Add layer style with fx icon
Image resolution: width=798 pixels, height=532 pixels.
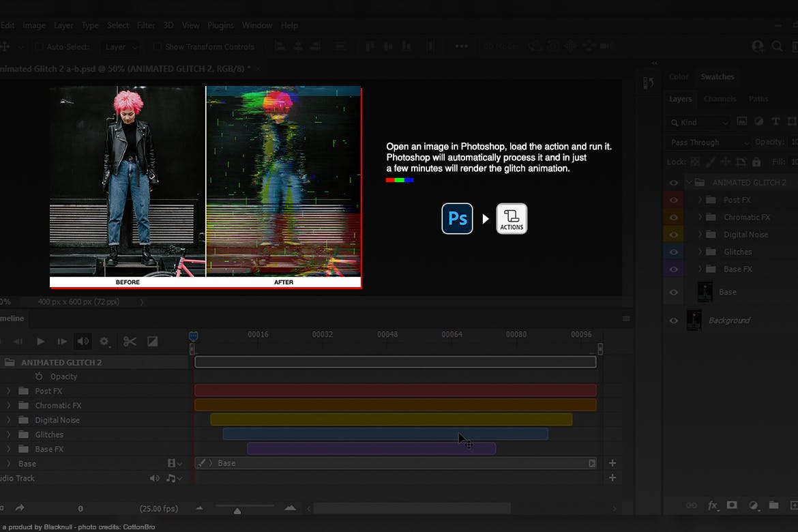[x=713, y=505]
